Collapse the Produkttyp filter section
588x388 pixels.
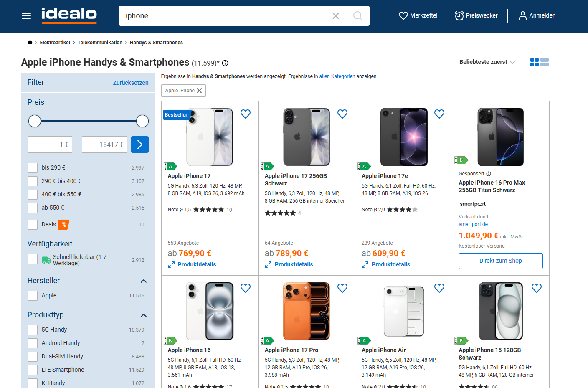144,315
